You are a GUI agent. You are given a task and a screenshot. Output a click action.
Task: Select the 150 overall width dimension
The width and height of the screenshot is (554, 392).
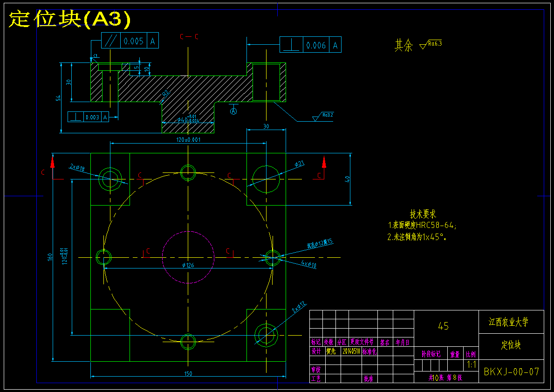188,373
